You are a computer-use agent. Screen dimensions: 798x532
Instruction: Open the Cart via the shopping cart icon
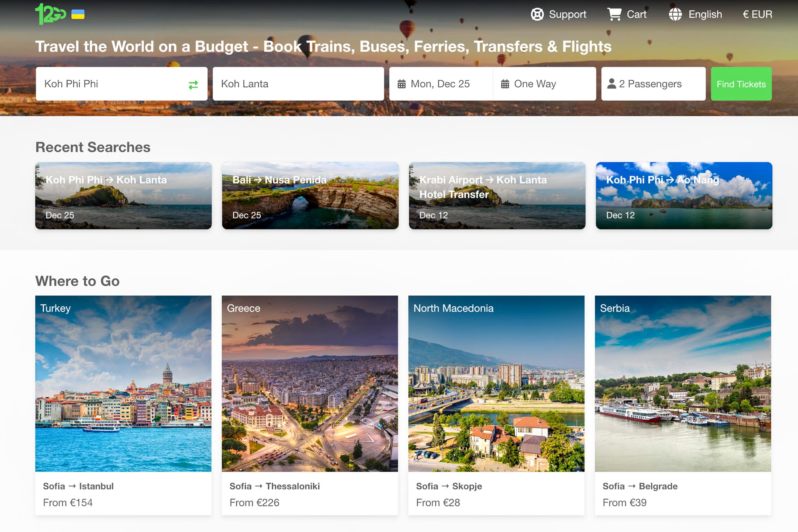pos(614,14)
